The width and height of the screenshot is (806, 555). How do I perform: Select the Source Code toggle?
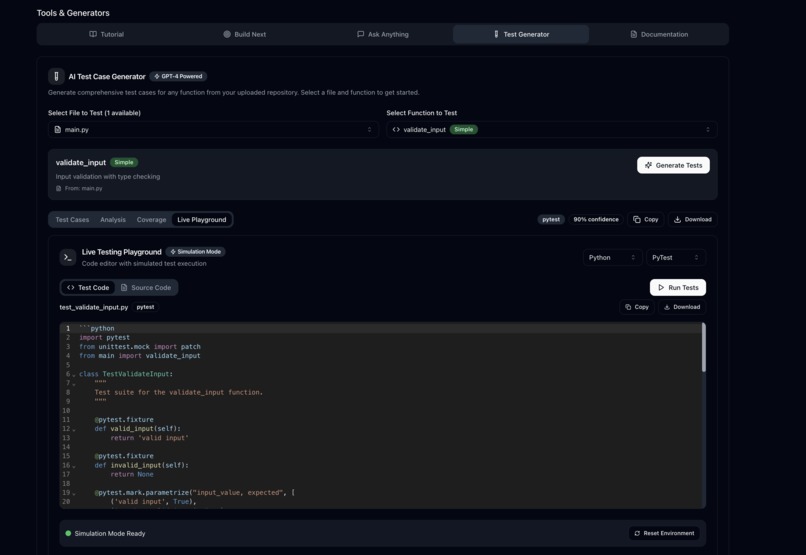pos(146,288)
